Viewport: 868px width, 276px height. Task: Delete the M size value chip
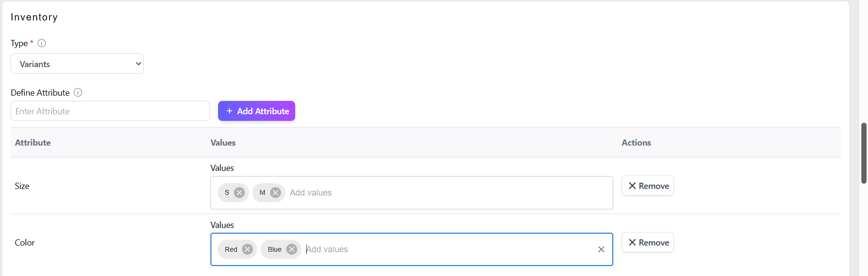tap(275, 193)
